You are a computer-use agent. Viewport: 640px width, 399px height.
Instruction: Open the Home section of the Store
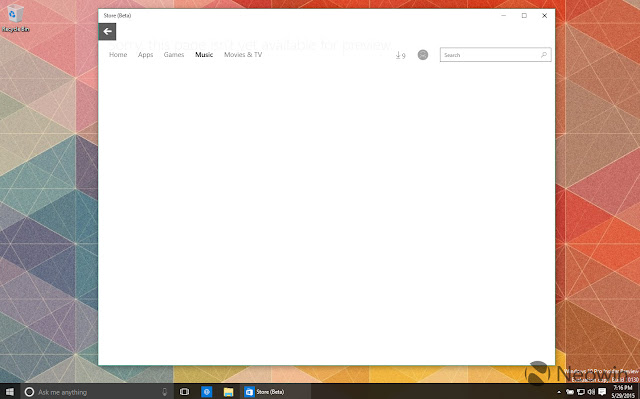[118, 55]
